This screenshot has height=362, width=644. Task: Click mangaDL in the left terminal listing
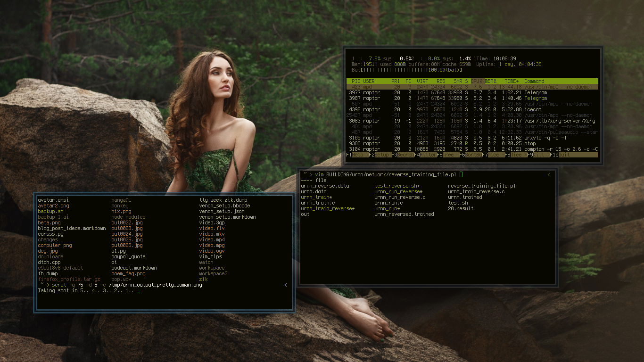121,200
